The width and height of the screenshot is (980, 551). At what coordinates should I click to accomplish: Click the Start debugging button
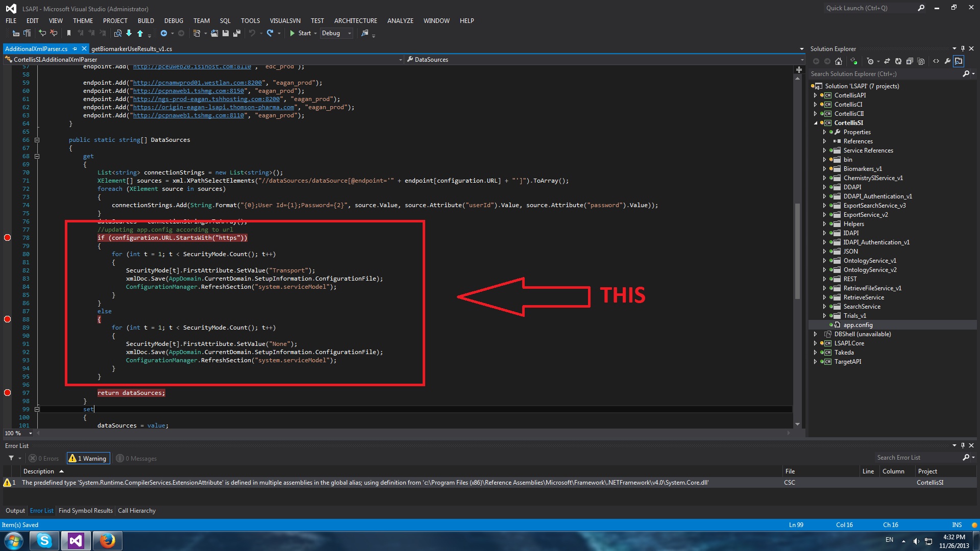(x=300, y=33)
